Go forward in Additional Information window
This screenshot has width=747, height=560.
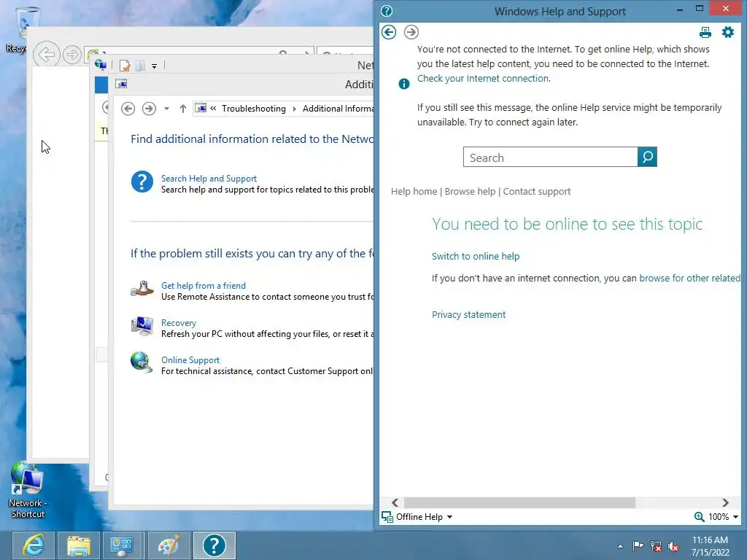[x=149, y=109]
